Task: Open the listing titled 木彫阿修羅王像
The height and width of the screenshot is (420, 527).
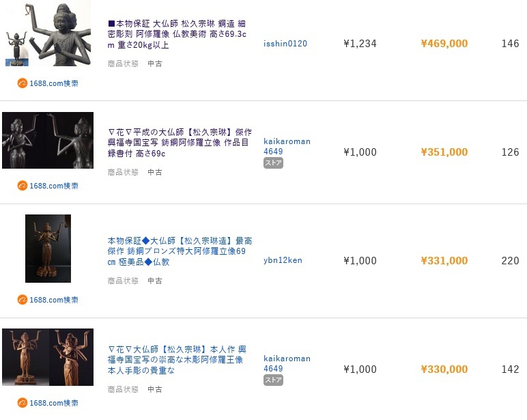Action: (x=177, y=360)
